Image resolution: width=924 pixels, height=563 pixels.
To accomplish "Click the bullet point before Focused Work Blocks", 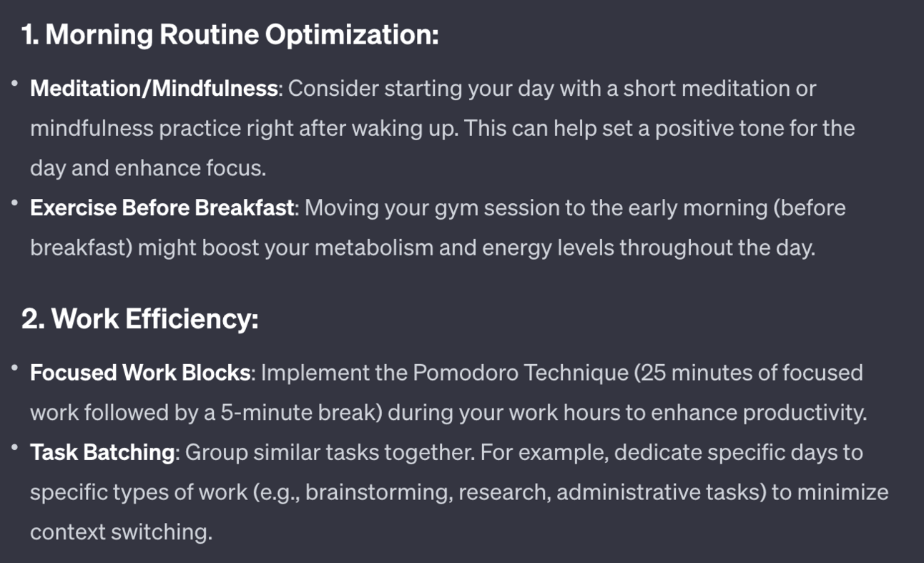I will 14,368.
